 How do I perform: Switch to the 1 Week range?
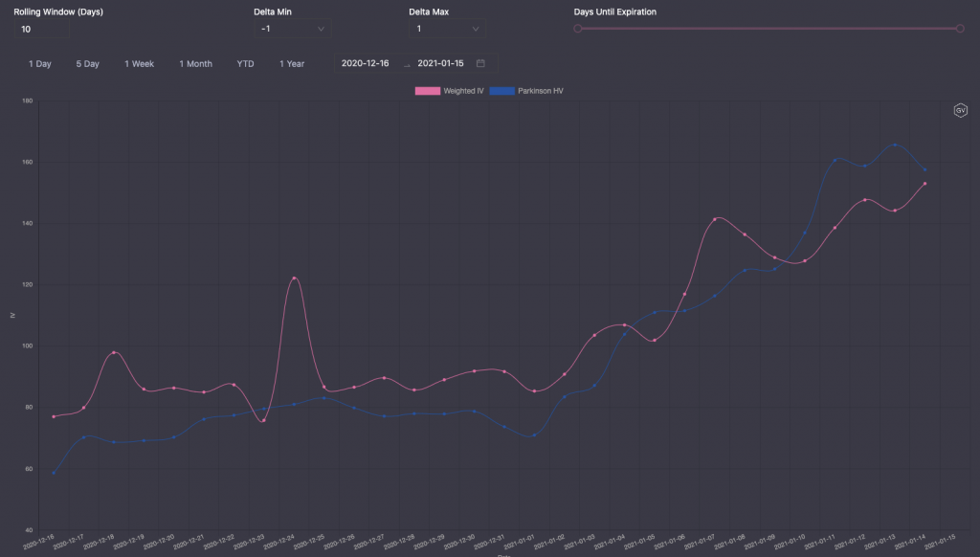[x=139, y=64]
